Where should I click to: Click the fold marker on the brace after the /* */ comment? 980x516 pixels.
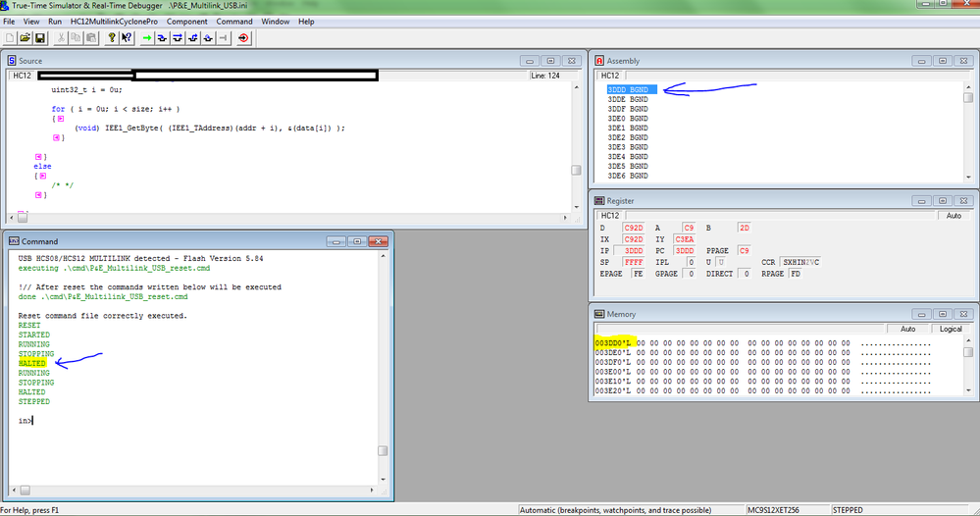point(38,195)
